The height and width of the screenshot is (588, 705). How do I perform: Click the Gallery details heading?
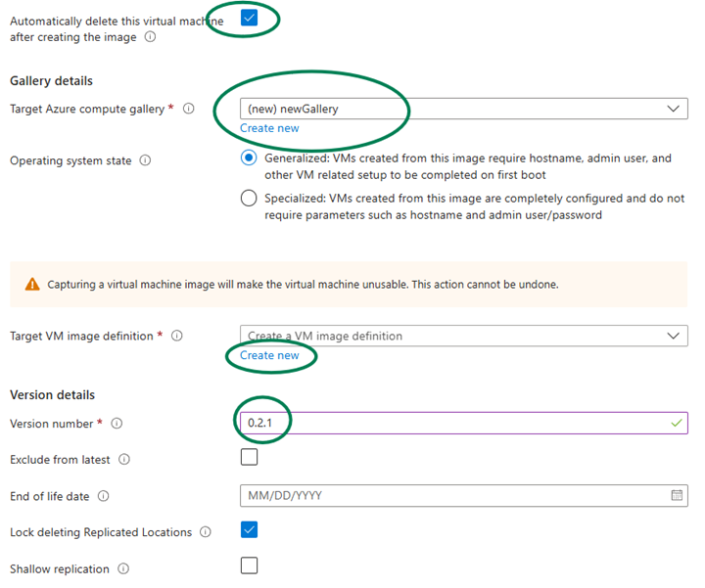pos(51,81)
